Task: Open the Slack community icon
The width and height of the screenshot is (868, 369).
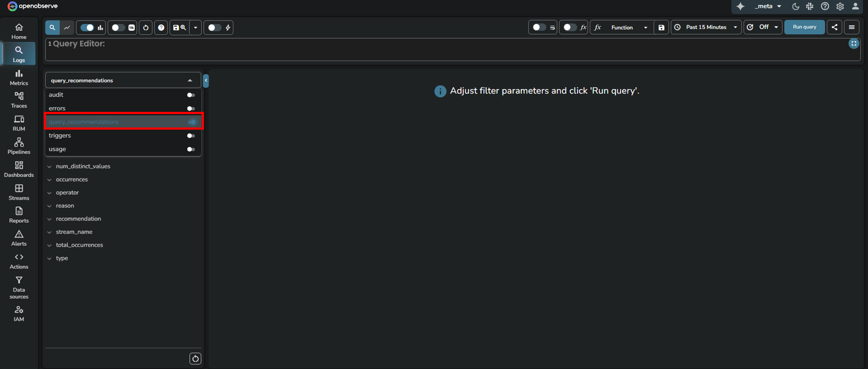Action: (809, 6)
